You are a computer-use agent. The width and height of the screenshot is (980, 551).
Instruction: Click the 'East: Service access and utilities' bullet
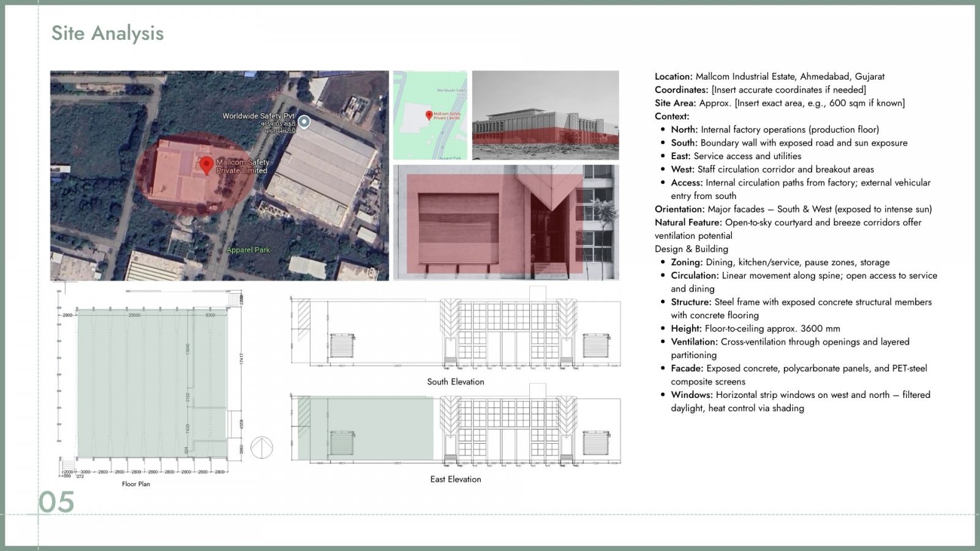[736, 156]
